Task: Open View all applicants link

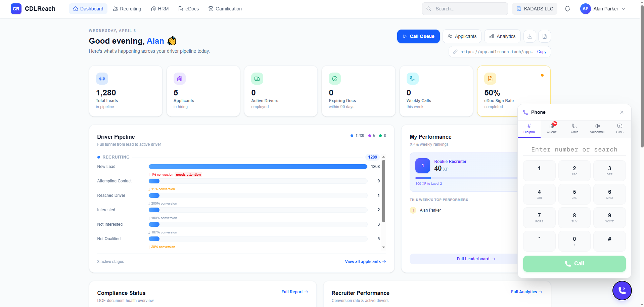Action: pyautogui.click(x=365, y=262)
